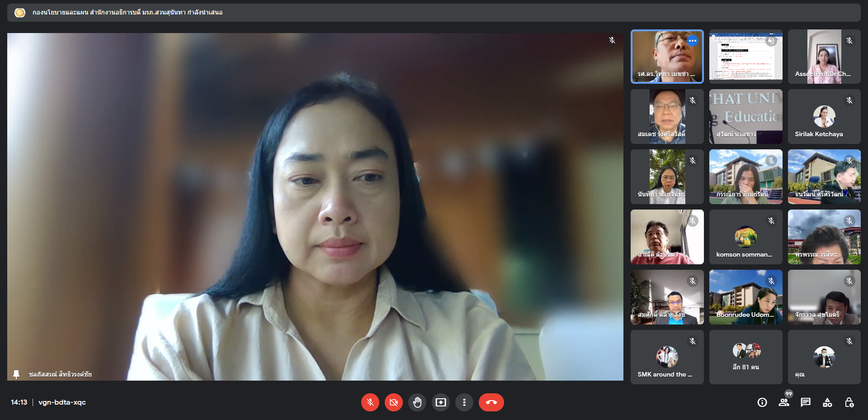This screenshot has width=868, height=420.
Task: Click the komson somman participant tile
Action: 745,237
